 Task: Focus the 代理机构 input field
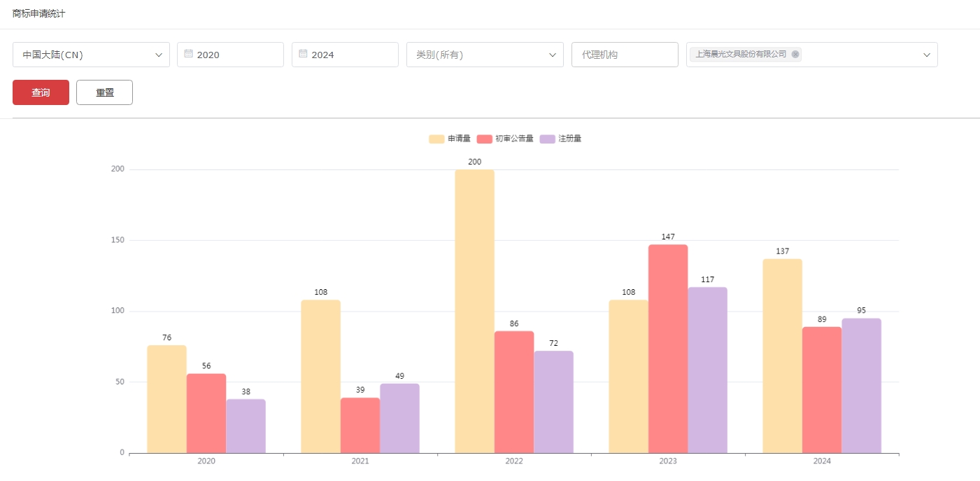coord(625,55)
